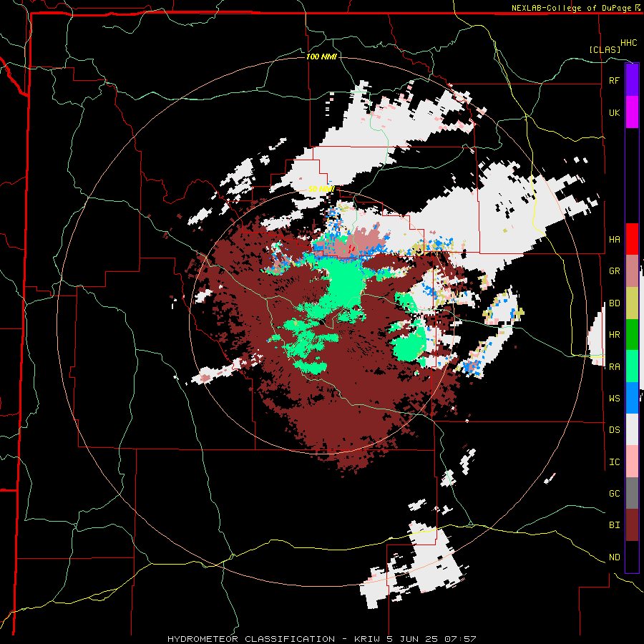Viewport: 644px width, 644px height.
Task: Pick the RA light-green legend swatch
Action: coord(632,366)
